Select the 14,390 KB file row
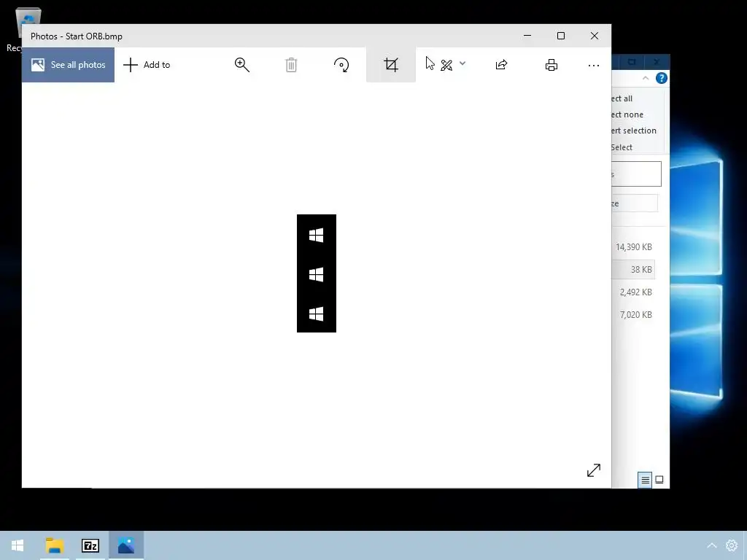This screenshot has width=747, height=560. [633, 246]
